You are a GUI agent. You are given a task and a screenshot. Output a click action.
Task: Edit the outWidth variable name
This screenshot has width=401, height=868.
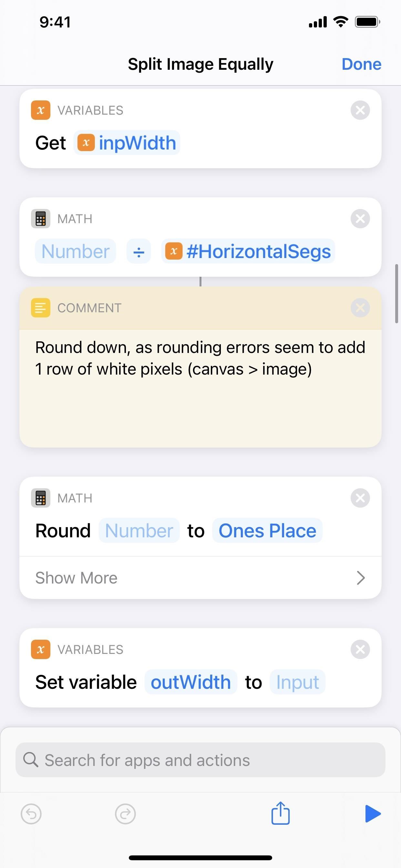tap(190, 682)
